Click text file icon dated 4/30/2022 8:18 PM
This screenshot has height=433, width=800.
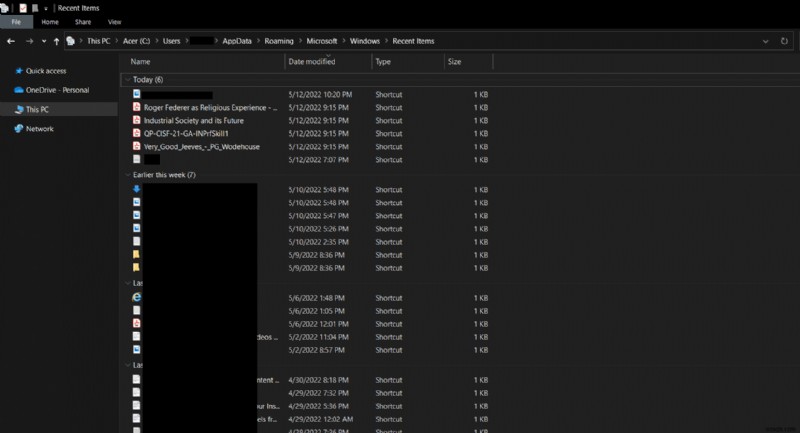pyautogui.click(x=136, y=379)
